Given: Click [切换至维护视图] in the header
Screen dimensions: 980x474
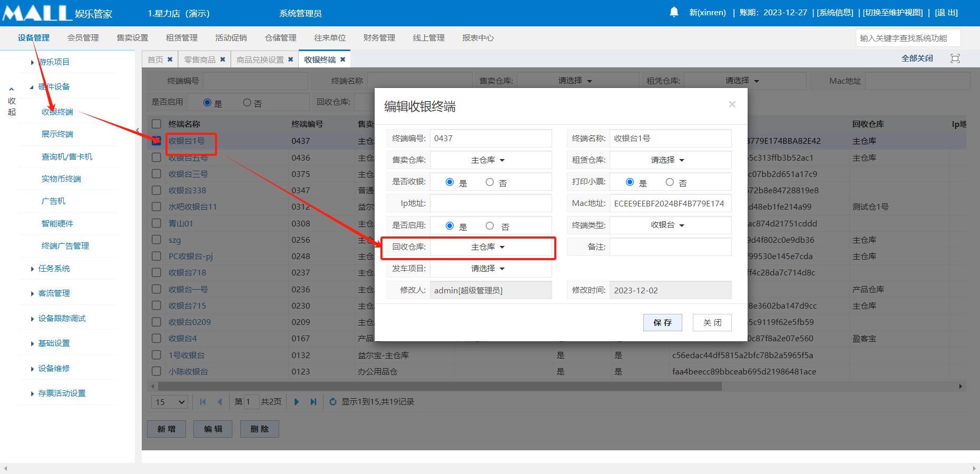Looking at the screenshot, I should tap(893, 13).
